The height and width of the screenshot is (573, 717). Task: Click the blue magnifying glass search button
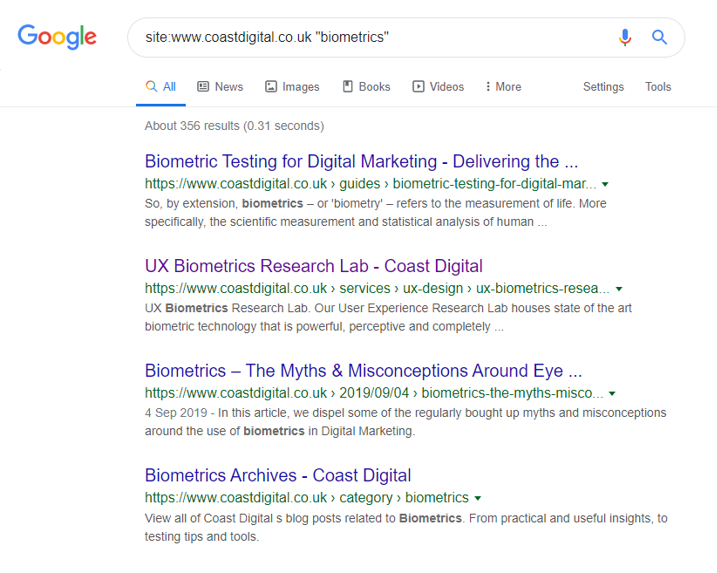pyautogui.click(x=659, y=37)
